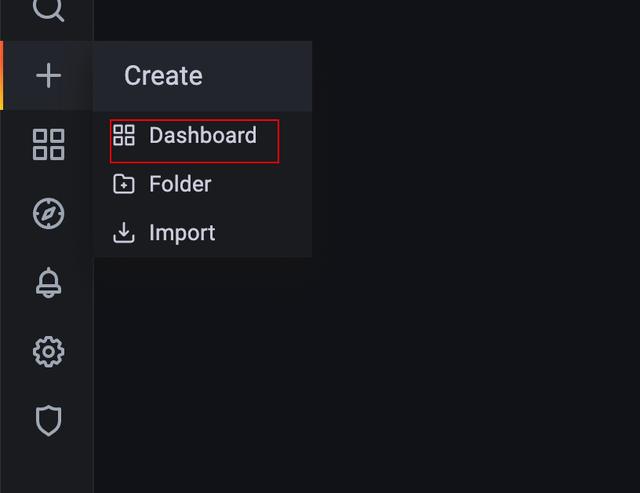Open Dashboards four-squares icon in the sidebar
The height and width of the screenshot is (493, 640).
(49, 144)
